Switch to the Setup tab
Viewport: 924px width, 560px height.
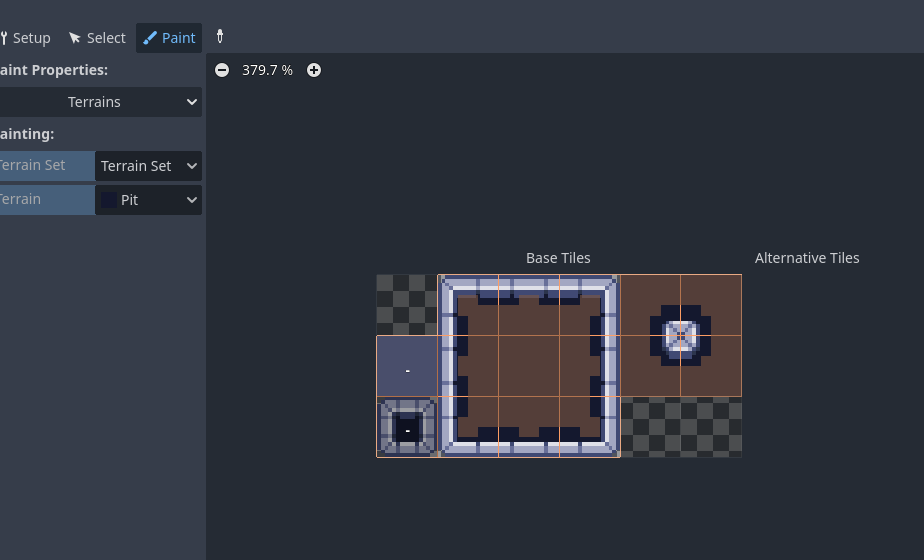tap(25, 38)
